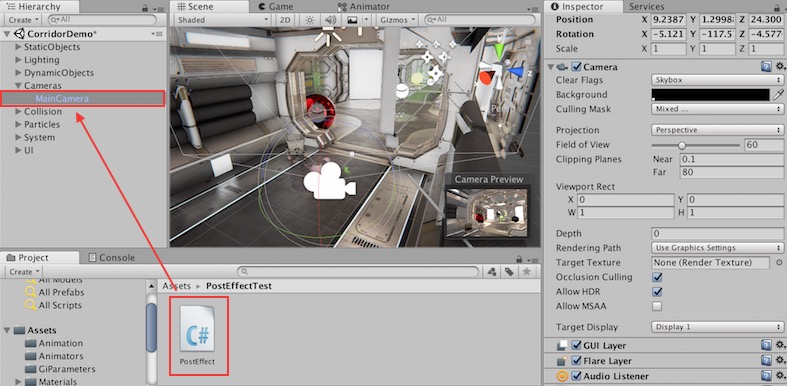Collapse the Camera component foldout

(x=551, y=67)
